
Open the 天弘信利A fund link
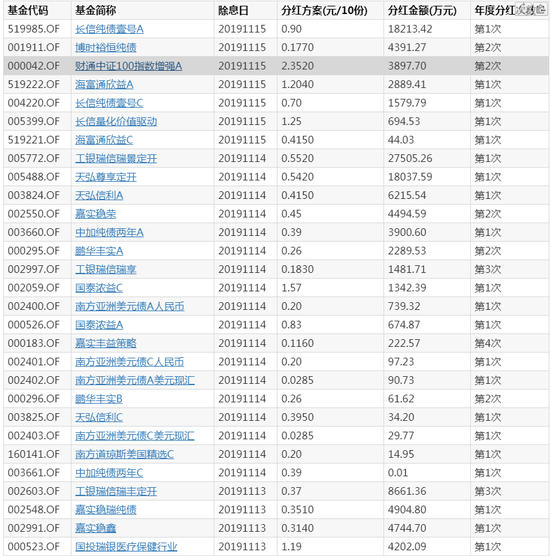[x=99, y=195]
